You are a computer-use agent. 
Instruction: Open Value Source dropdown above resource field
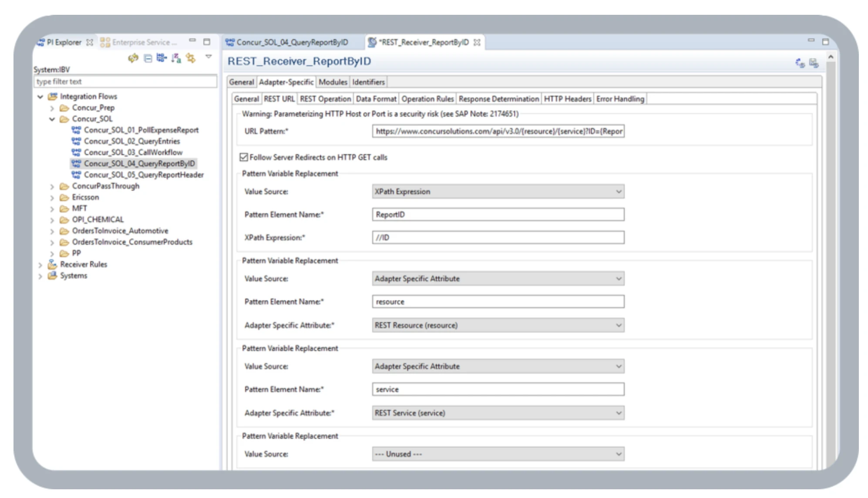[x=498, y=279]
